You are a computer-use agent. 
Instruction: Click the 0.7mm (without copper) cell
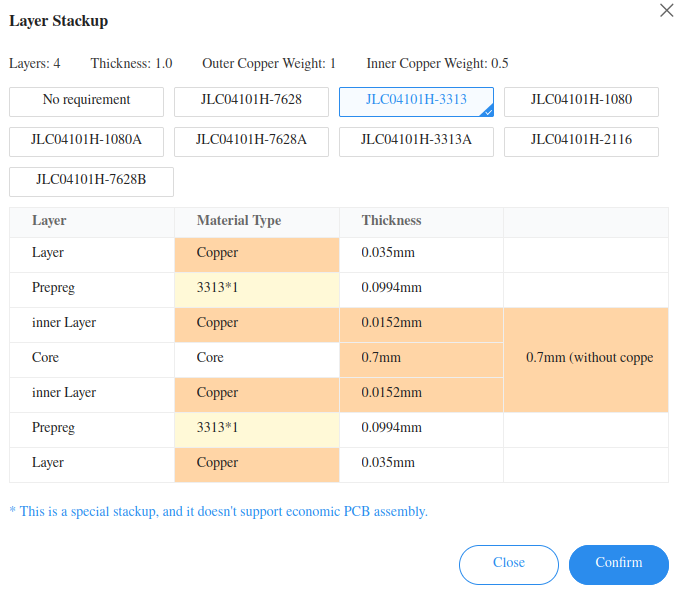[586, 358]
